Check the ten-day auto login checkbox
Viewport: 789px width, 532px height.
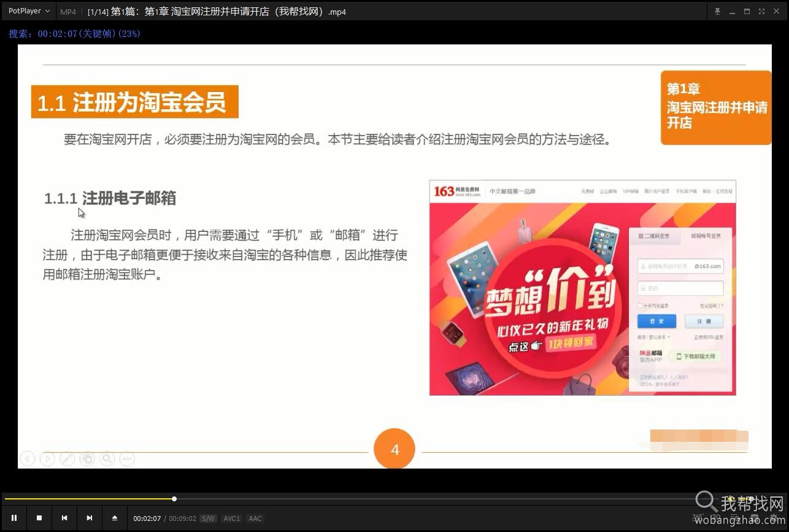(640, 306)
